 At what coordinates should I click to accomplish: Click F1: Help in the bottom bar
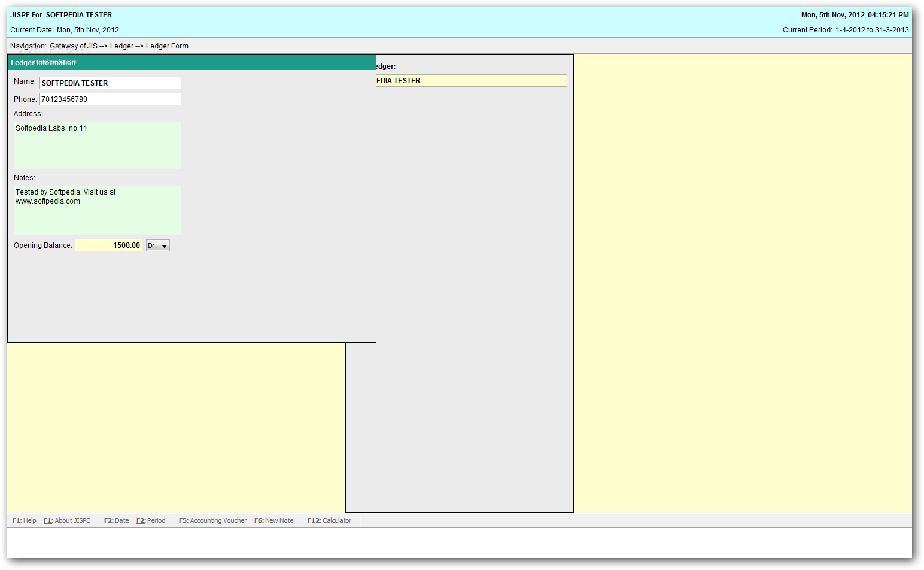[x=25, y=520]
